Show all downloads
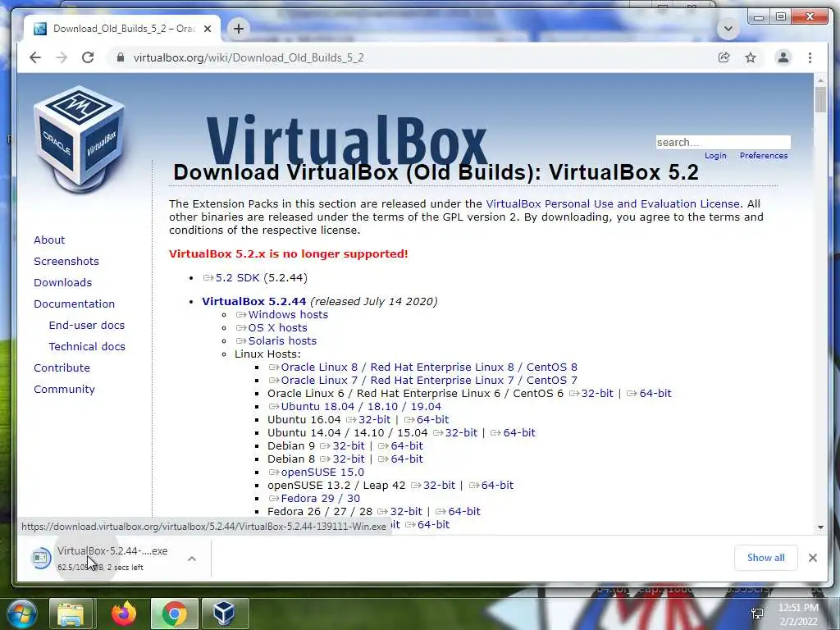The height and width of the screenshot is (630, 840). pos(765,558)
